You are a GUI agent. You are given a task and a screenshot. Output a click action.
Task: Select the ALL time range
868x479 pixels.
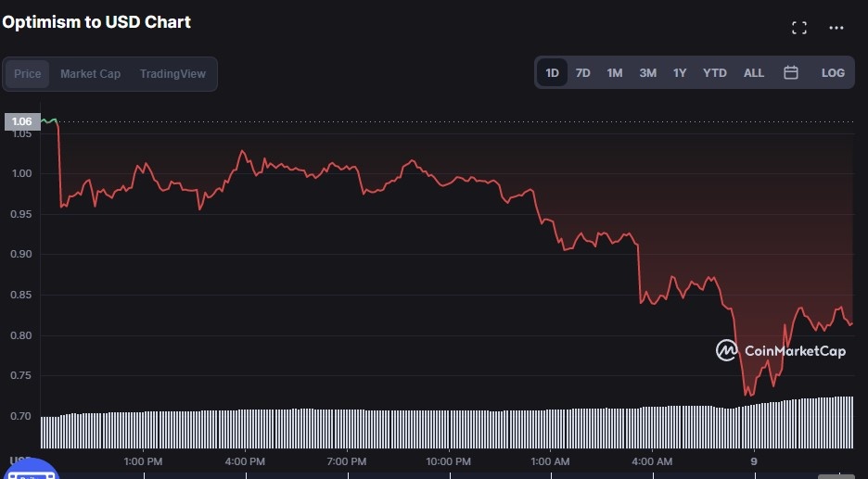point(754,72)
